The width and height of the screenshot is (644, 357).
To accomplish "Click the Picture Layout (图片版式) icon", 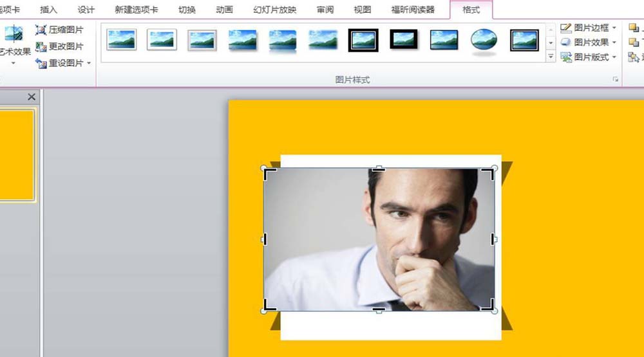I will tap(566, 57).
